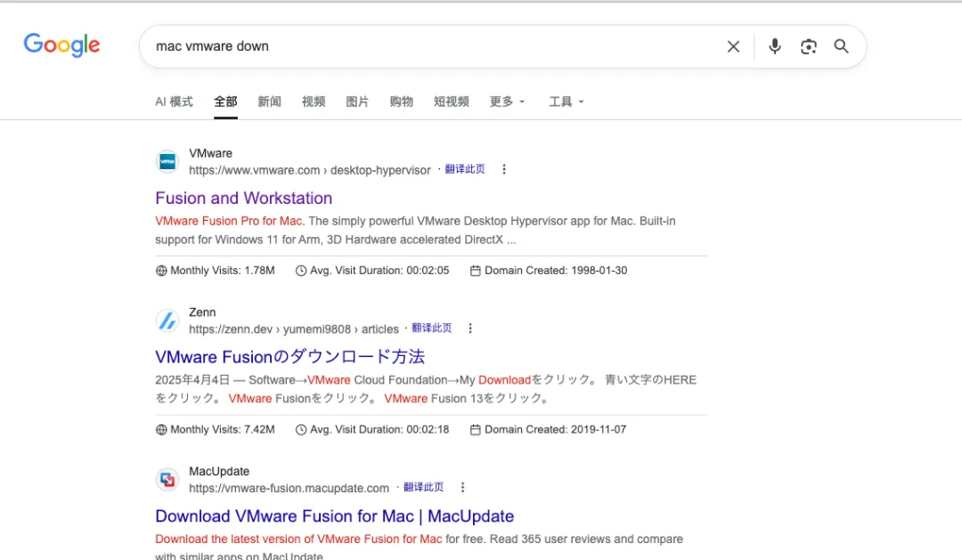Screen dimensions: 962x560
Task: Click 翻译此页 for the Zenn result
Action: point(431,329)
